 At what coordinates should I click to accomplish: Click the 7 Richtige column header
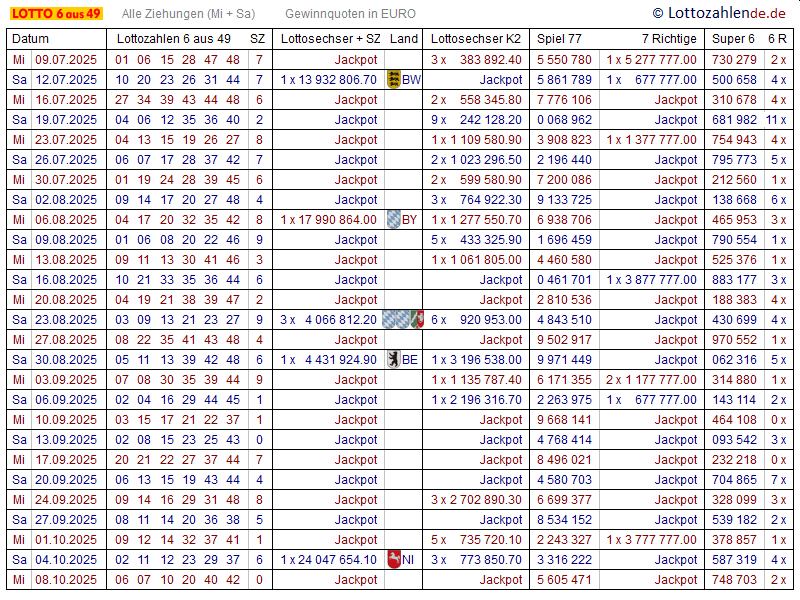[x=669, y=39]
